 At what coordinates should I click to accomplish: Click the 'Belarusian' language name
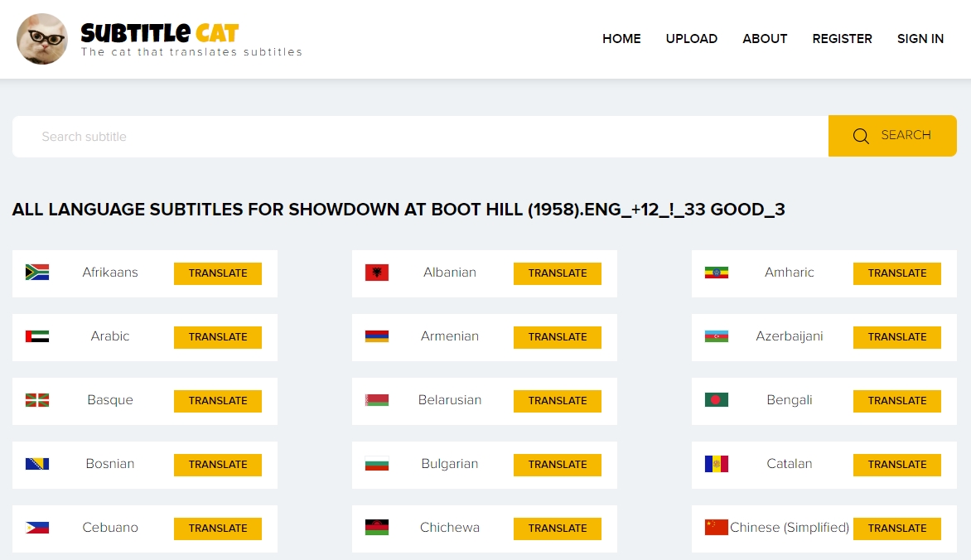point(450,400)
